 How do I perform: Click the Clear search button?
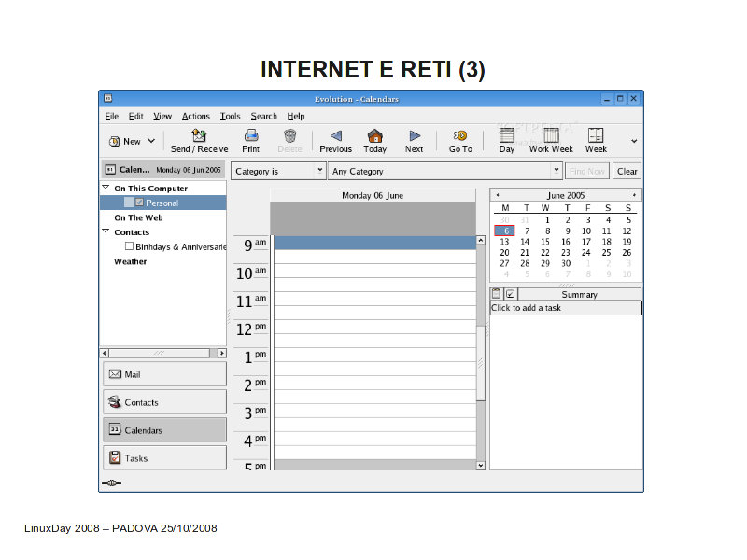point(627,171)
